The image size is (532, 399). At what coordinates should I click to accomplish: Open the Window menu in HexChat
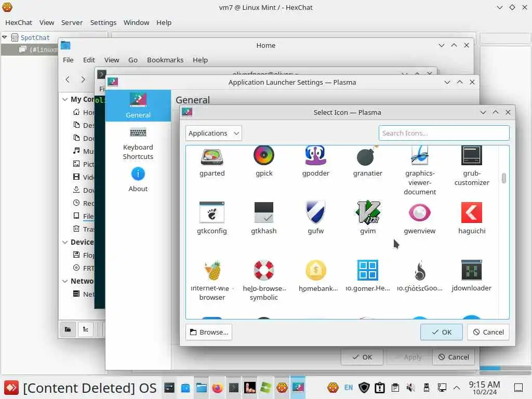(x=137, y=22)
